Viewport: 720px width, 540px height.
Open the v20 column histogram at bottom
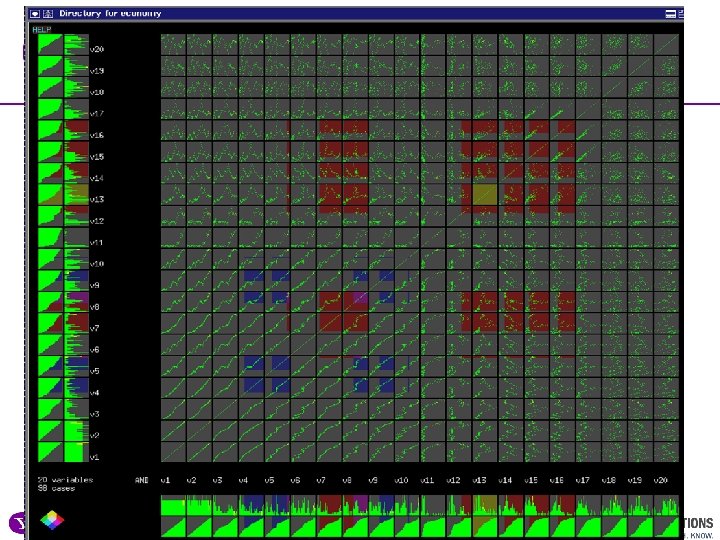point(666,505)
